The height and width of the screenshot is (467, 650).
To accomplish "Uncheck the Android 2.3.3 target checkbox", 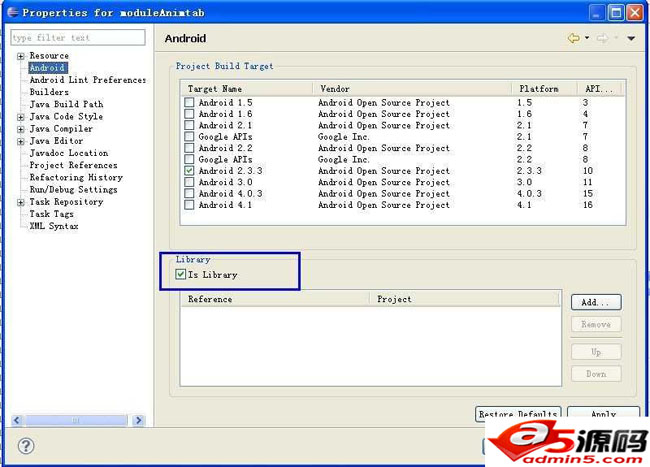I will [189, 170].
